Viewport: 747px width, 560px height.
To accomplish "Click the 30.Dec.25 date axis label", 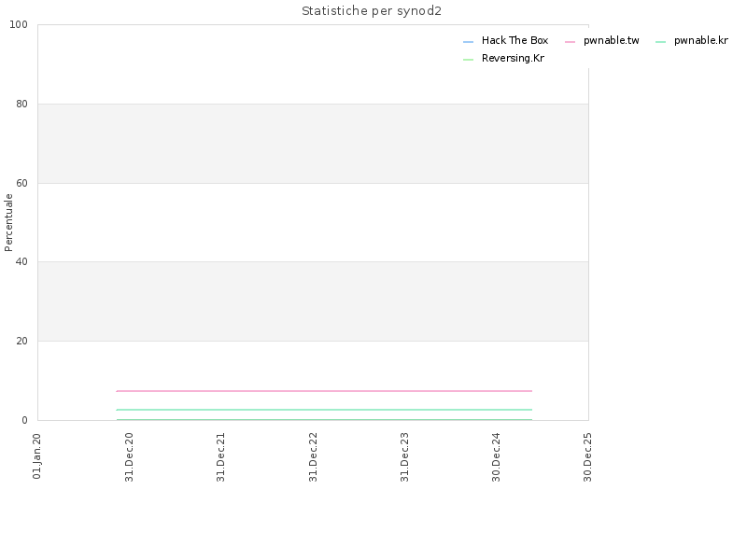I will tap(587, 457).
